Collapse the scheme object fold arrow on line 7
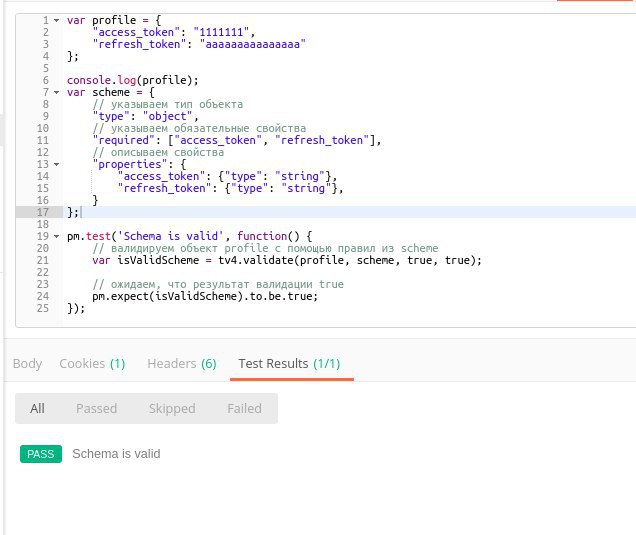 [56, 92]
